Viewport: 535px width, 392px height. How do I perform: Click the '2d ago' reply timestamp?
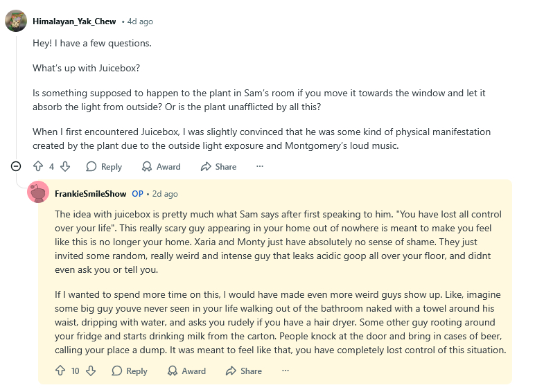(165, 194)
